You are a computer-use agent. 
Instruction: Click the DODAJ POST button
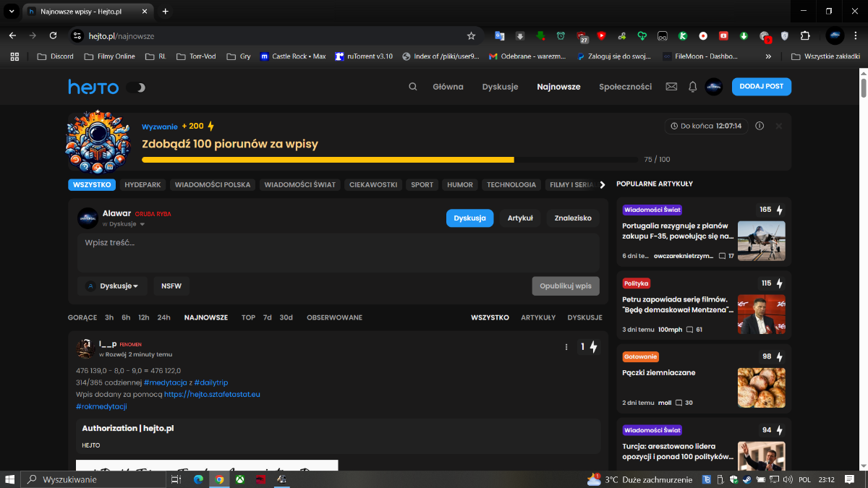pos(761,86)
